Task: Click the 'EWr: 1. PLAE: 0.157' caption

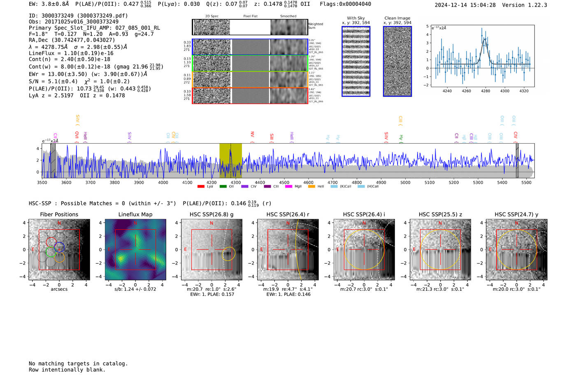Action: [x=212, y=294]
